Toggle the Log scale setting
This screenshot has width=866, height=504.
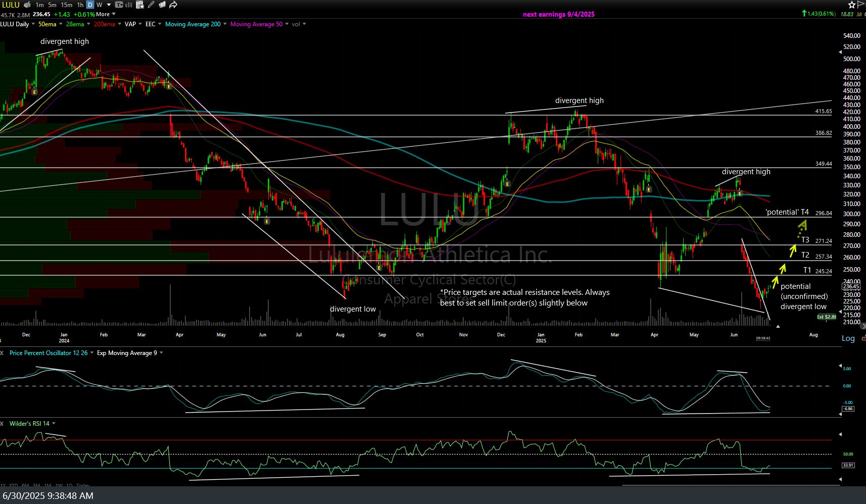(848, 338)
